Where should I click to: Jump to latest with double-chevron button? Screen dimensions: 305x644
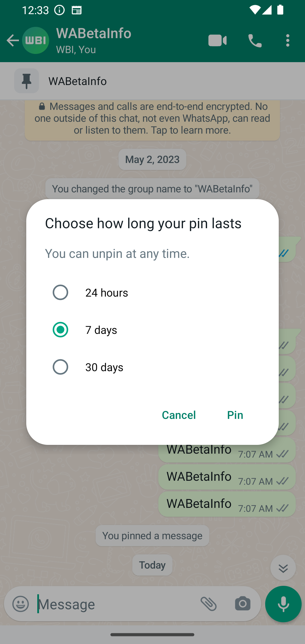tap(283, 568)
